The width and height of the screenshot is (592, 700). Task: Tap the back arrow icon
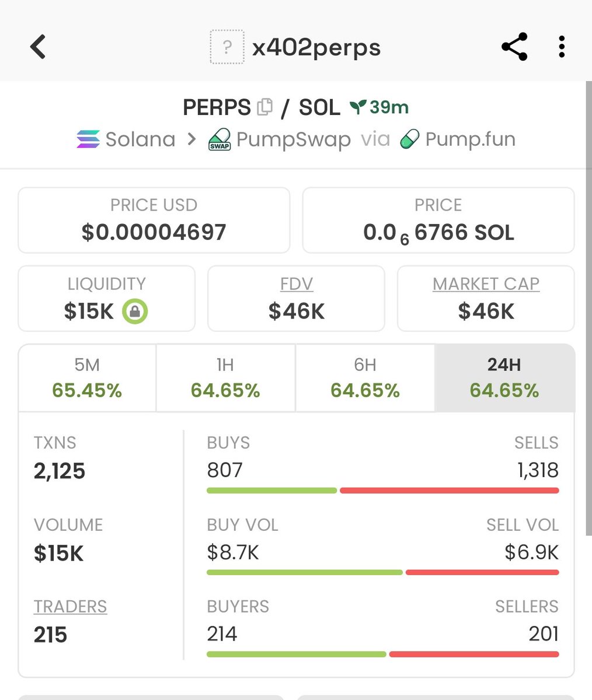click(x=39, y=47)
